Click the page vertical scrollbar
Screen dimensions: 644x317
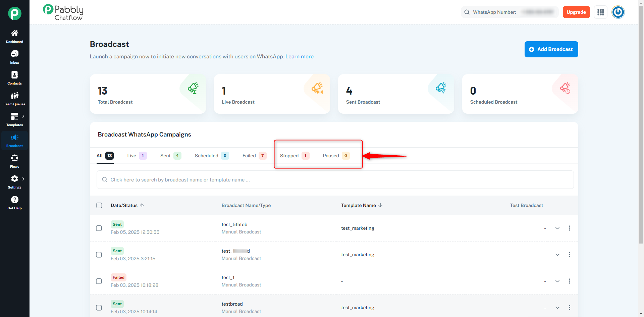click(641, 124)
